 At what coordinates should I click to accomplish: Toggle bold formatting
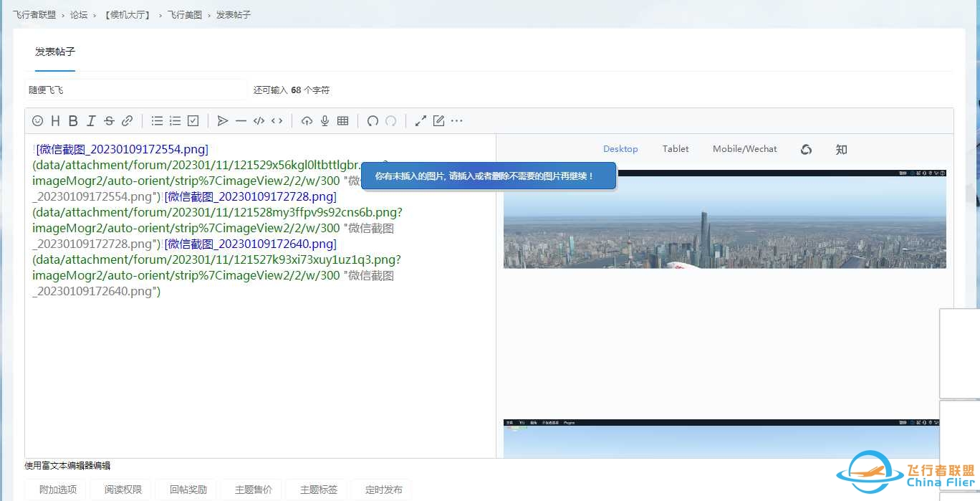[x=73, y=121]
